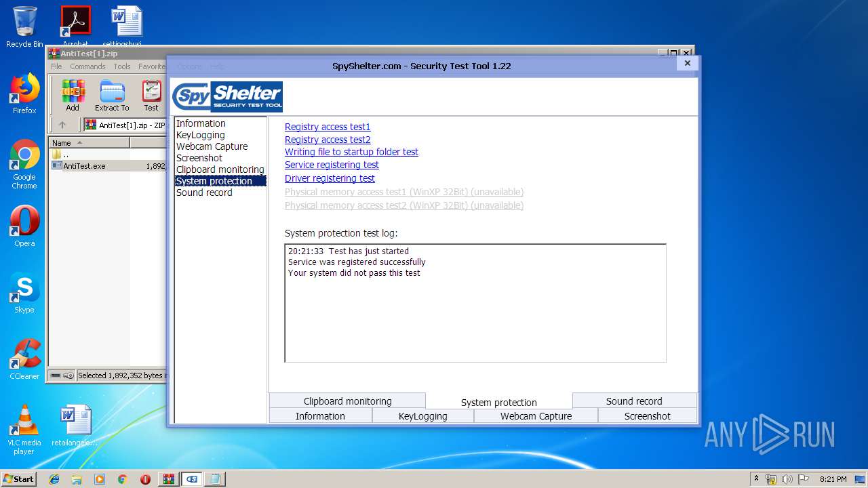This screenshot has width=868, height=488.
Task: Select Webcam Capture in the left list
Action: 220,146
